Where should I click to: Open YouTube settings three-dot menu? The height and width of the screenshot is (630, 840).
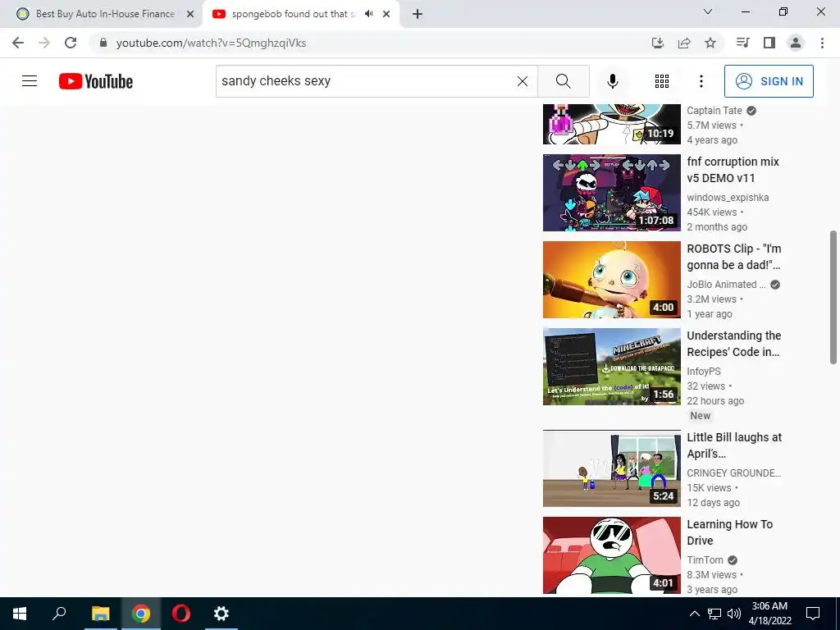click(x=701, y=81)
